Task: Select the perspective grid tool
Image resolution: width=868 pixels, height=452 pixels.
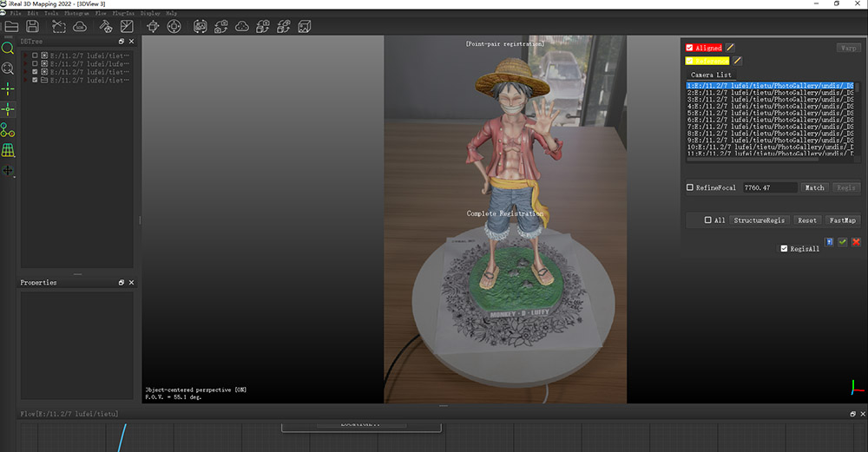Action: pos(8,150)
